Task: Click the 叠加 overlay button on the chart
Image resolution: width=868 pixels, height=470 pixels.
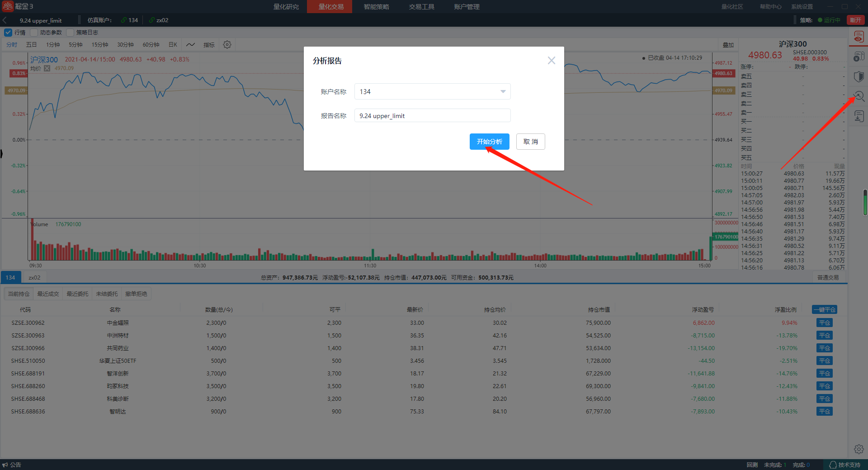Action: (728, 45)
